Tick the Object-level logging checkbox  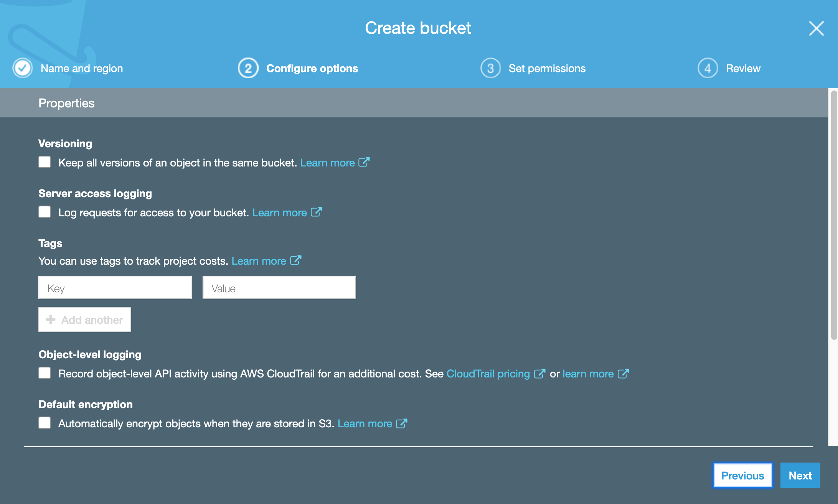(45, 373)
